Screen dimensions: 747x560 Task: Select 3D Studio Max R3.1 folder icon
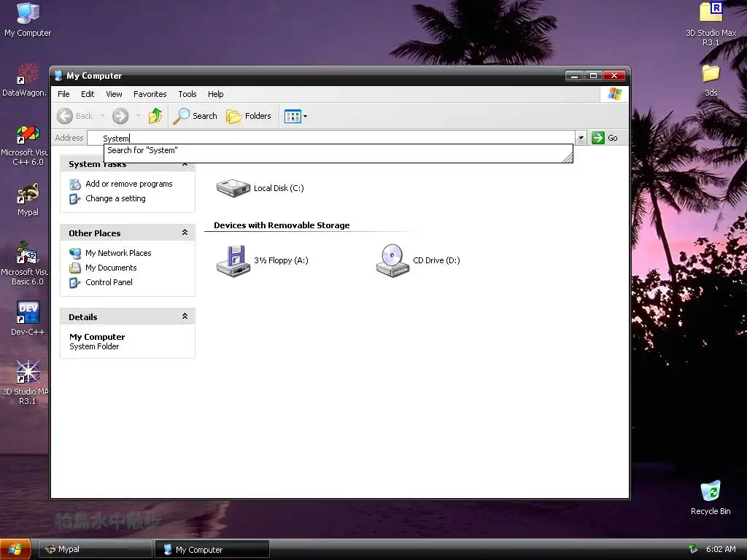(711, 23)
